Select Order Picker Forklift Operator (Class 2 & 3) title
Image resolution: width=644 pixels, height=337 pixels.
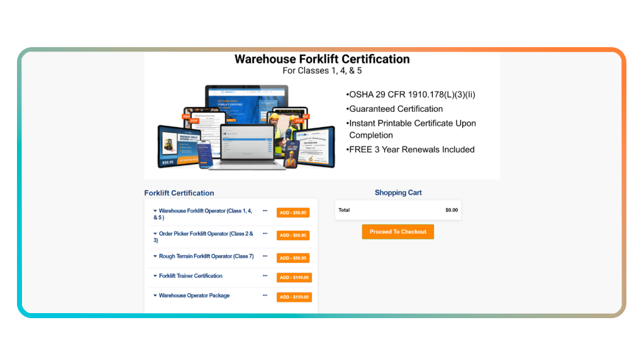tap(203, 237)
